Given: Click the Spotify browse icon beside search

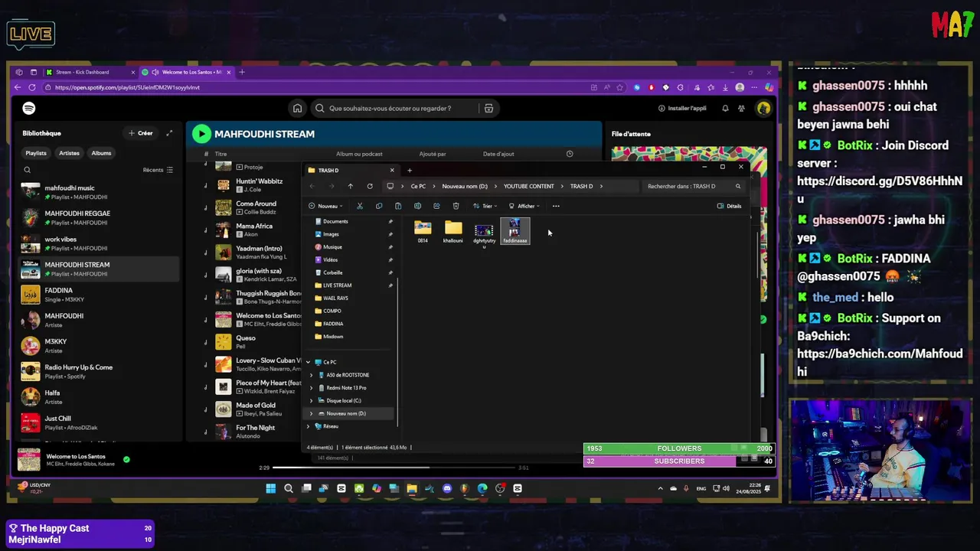Looking at the screenshot, I should pos(488,108).
